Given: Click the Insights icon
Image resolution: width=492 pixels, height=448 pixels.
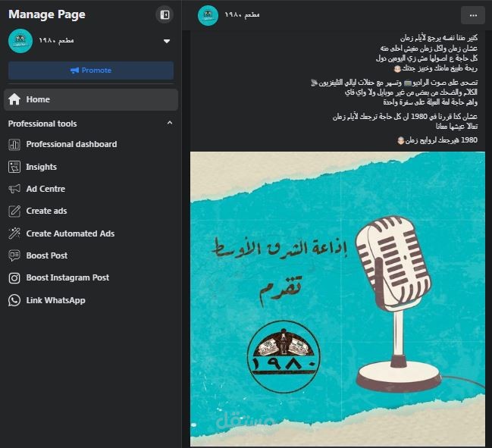Looking at the screenshot, I should click(x=14, y=167).
